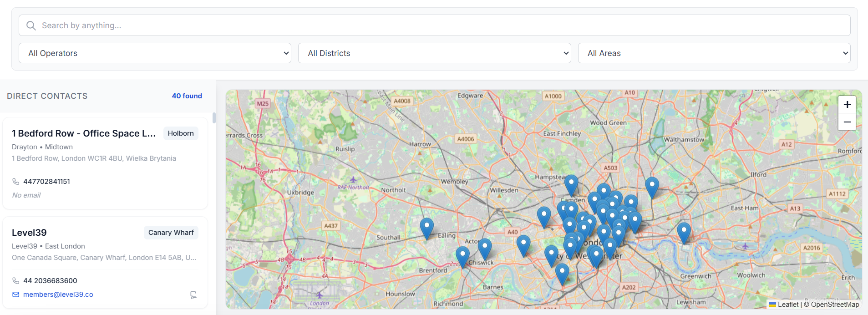Viewport: 868px width, 315px height.
Task: Click the contacts list vertical scrollbar
Action: pyautogui.click(x=214, y=117)
